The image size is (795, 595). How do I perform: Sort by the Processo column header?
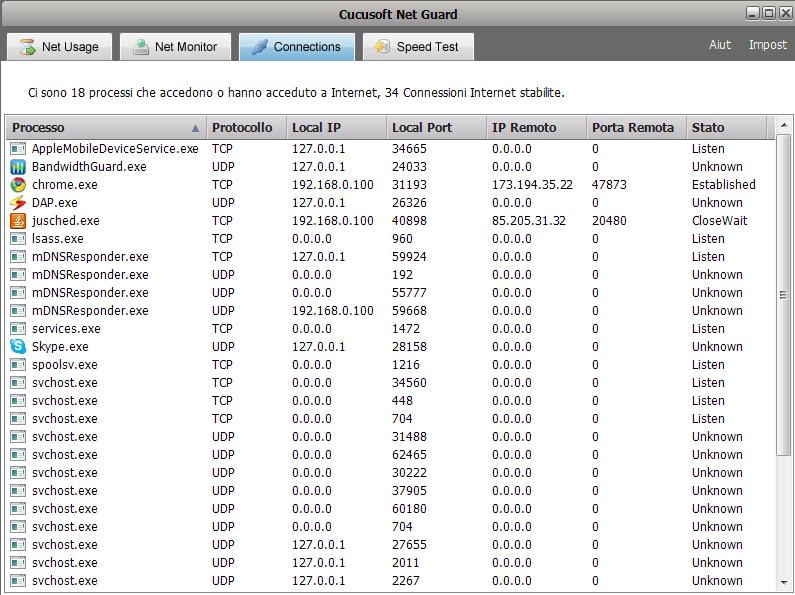[106, 127]
